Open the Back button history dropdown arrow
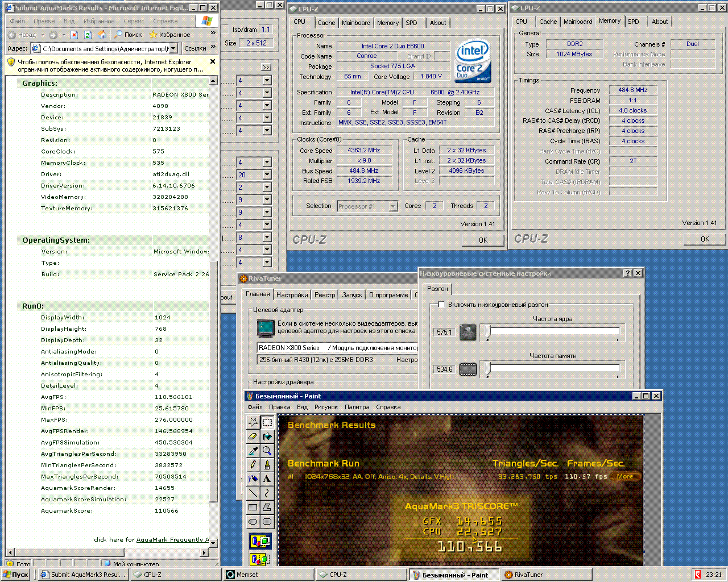Viewport: 728px width, 582px height. [43, 35]
